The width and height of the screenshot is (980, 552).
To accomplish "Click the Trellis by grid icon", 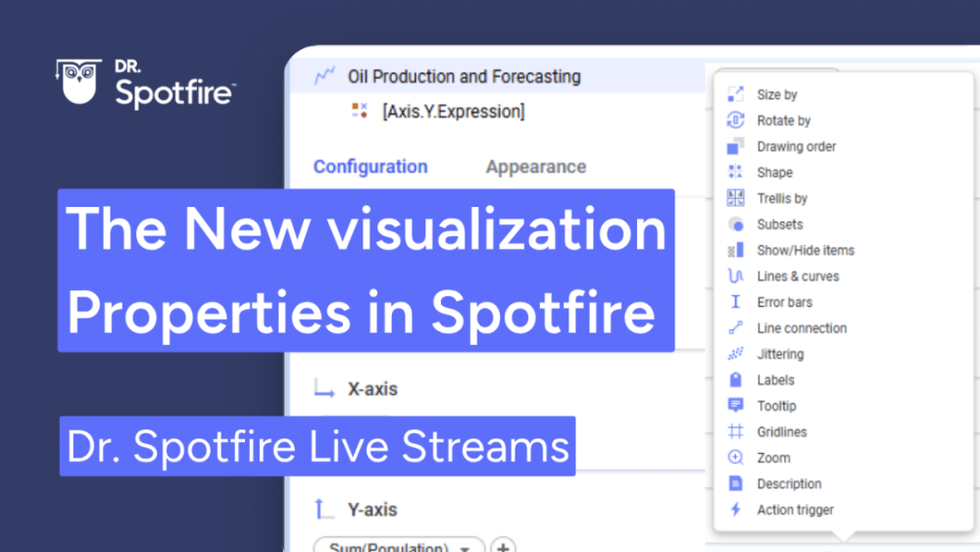I will (736, 198).
